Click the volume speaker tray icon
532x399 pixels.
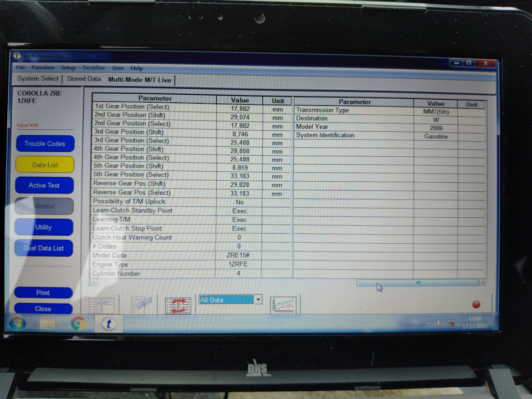pyautogui.click(x=439, y=323)
